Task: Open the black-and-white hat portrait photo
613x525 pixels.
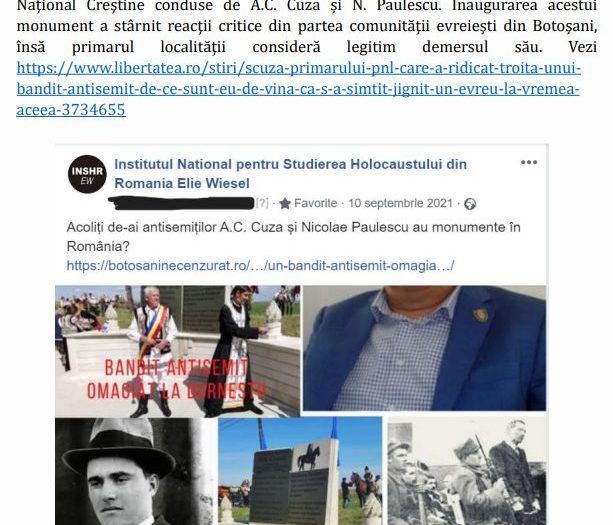Action: click(135, 471)
